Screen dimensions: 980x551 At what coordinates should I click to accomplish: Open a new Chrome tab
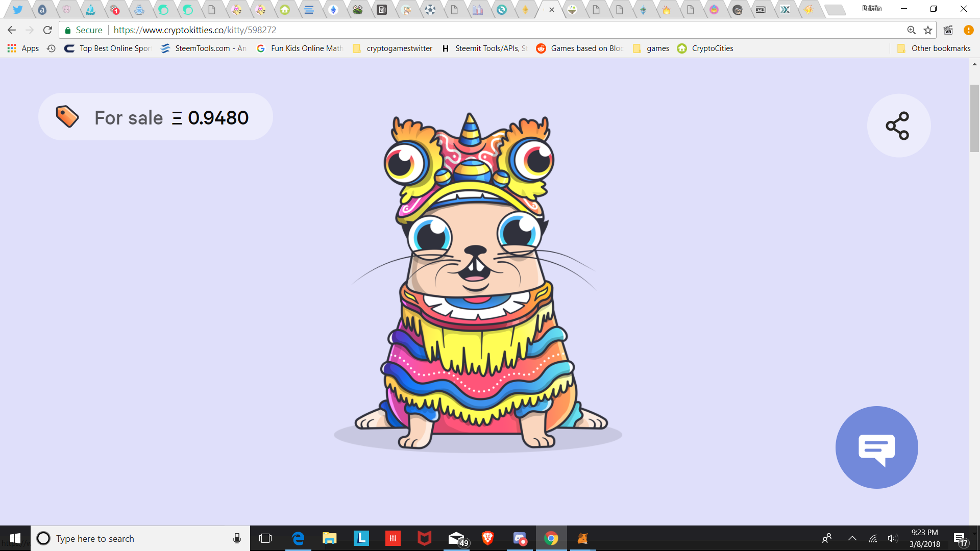[x=835, y=9]
